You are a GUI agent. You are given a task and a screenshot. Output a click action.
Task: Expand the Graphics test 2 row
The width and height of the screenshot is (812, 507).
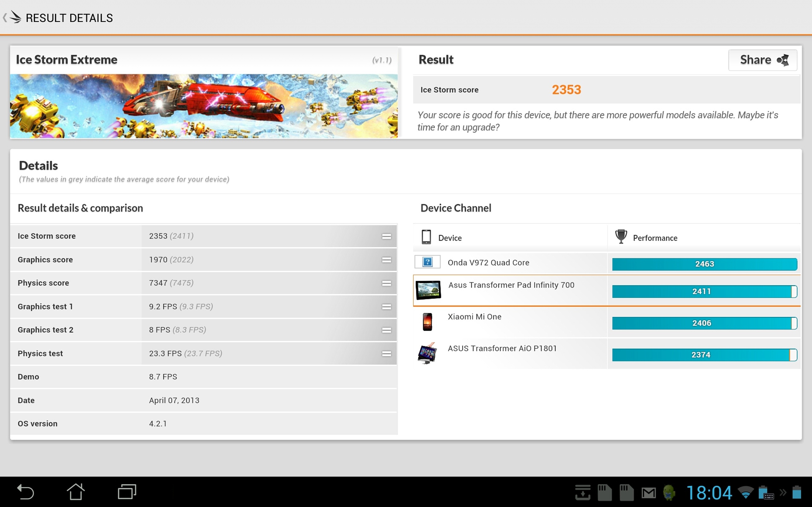click(x=386, y=330)
